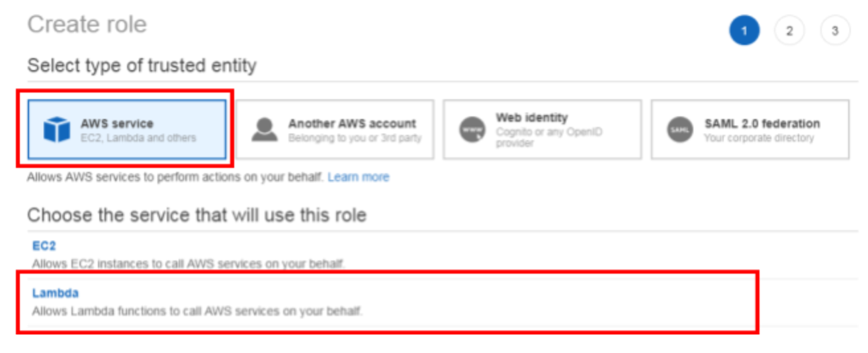Open the Learn more link
This screenshot has width=868, height=353.
pyautogui.click(x=358, y=177)
